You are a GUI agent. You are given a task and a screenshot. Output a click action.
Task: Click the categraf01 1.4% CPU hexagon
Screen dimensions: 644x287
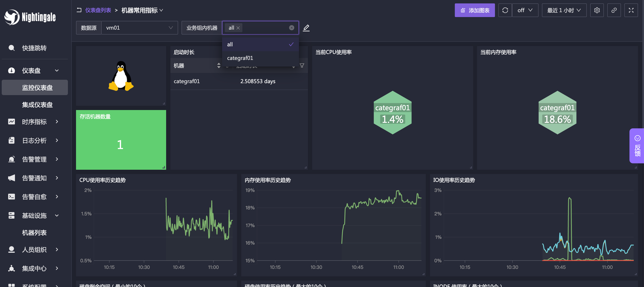tap(392, 113)
